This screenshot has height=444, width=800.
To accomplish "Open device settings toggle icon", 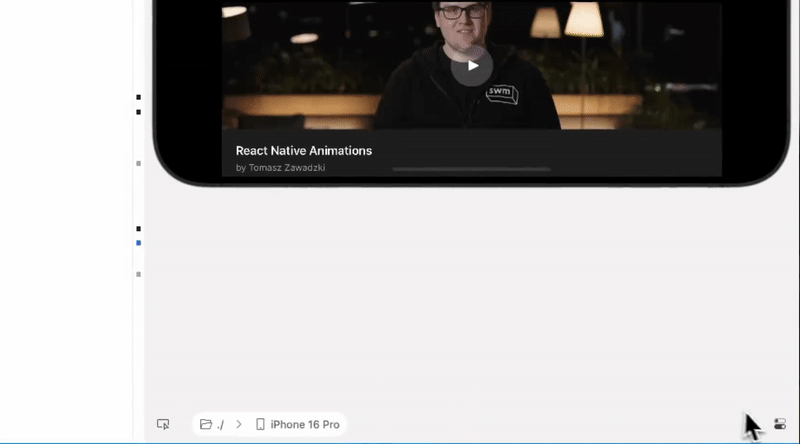I will pyautogui.click(x=780, y=424).
